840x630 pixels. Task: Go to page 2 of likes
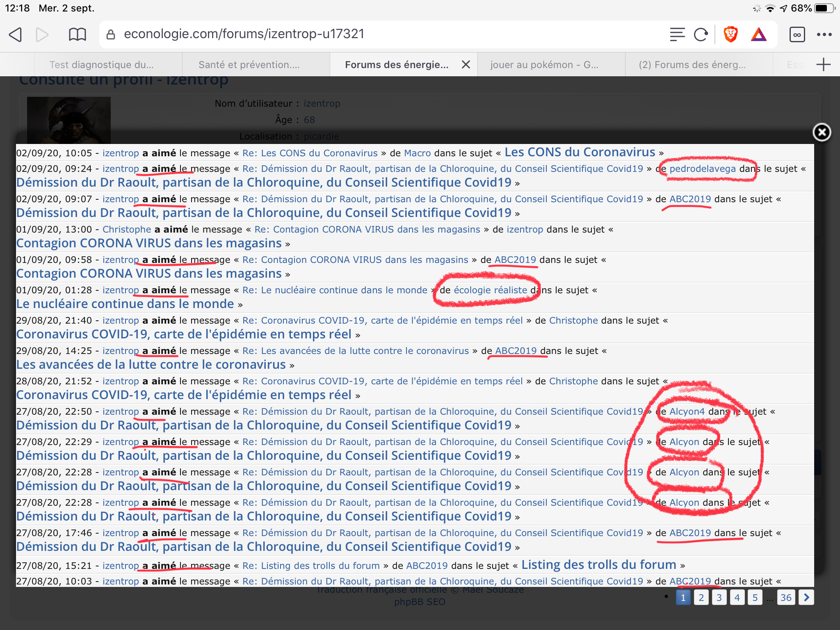701,598
